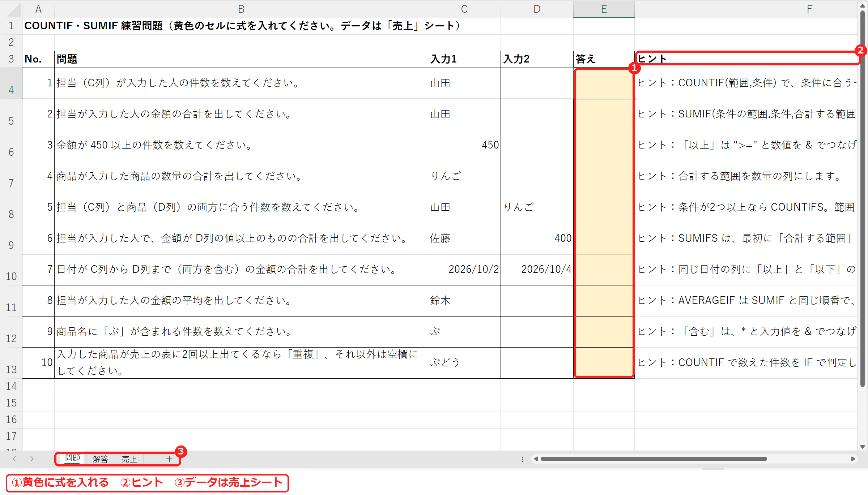Click the value 400 in row 9

click(563, 238)
